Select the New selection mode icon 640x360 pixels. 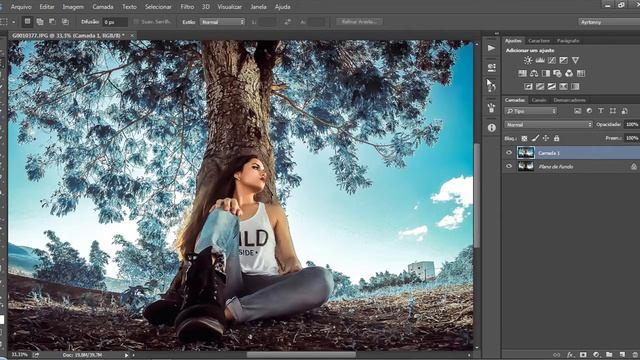coord(27,21)
